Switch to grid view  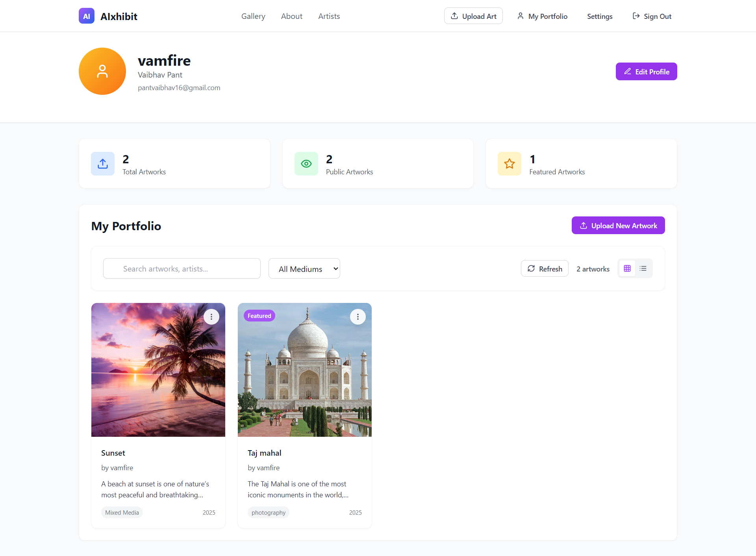pyautogui.click(x=627, y=268)
